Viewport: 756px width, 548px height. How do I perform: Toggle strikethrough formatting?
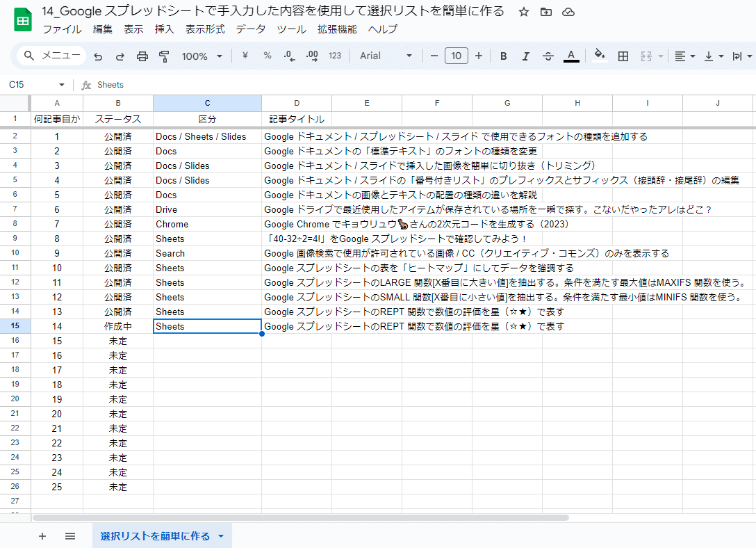548,56
